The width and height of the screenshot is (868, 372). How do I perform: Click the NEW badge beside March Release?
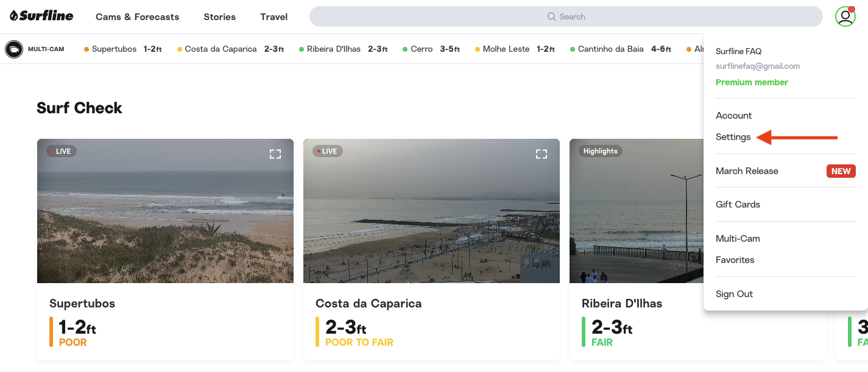[841, 171]
